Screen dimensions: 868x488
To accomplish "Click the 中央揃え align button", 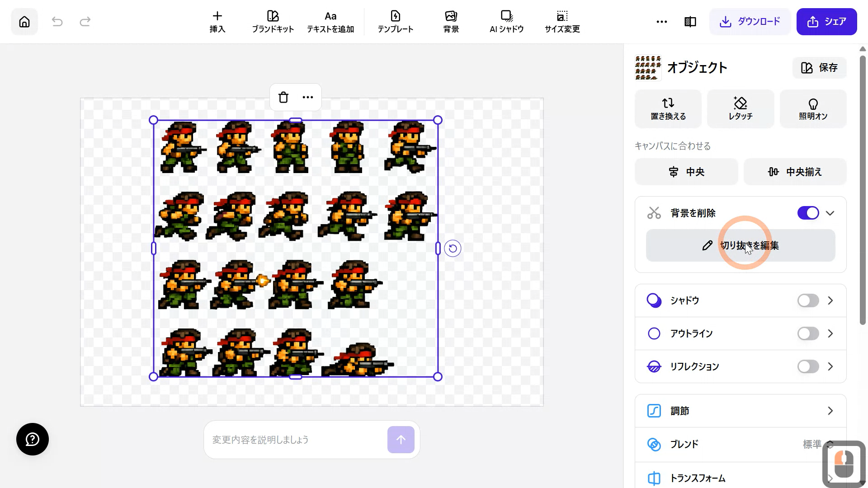I will click(795, 172).
